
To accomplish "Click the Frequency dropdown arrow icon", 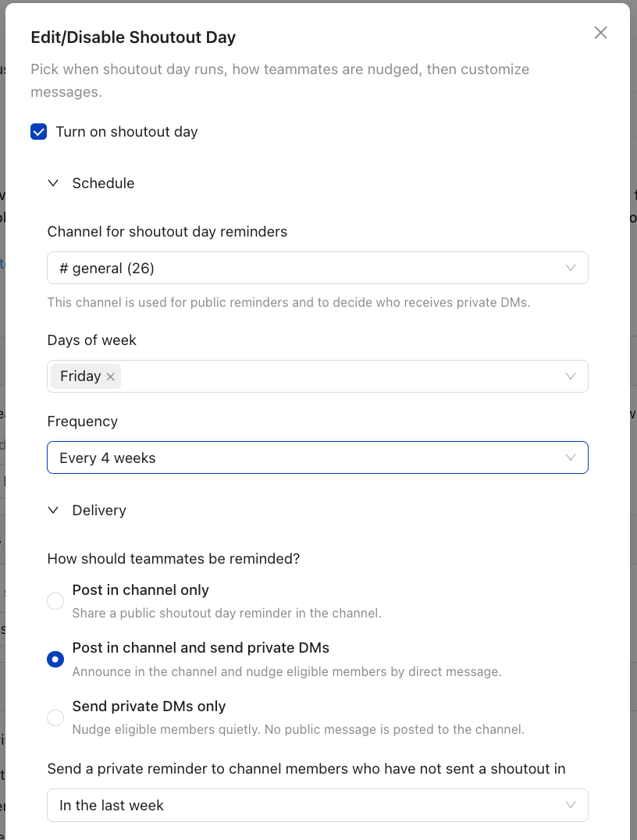I will [571, 457].
